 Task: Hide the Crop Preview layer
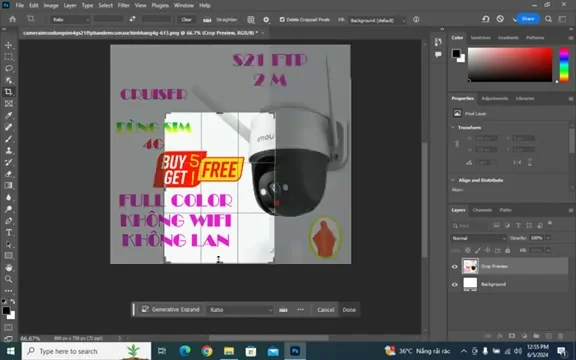455,266
